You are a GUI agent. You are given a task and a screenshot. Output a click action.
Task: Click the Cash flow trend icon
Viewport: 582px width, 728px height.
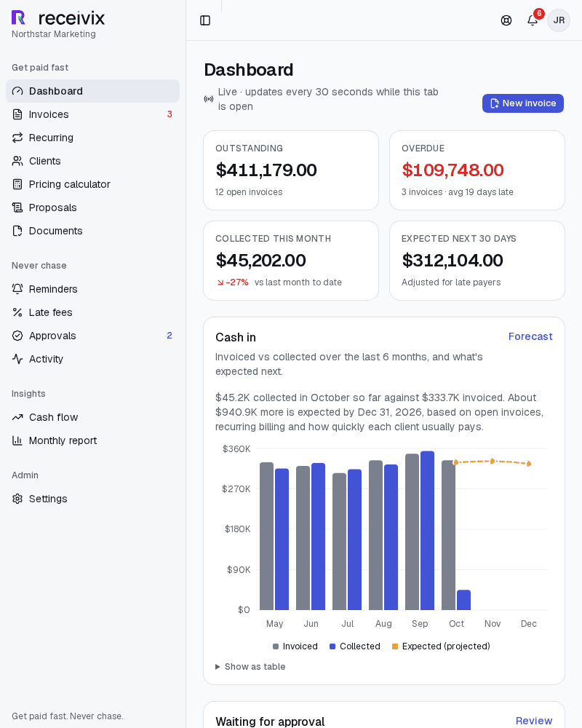pos(17,417)
